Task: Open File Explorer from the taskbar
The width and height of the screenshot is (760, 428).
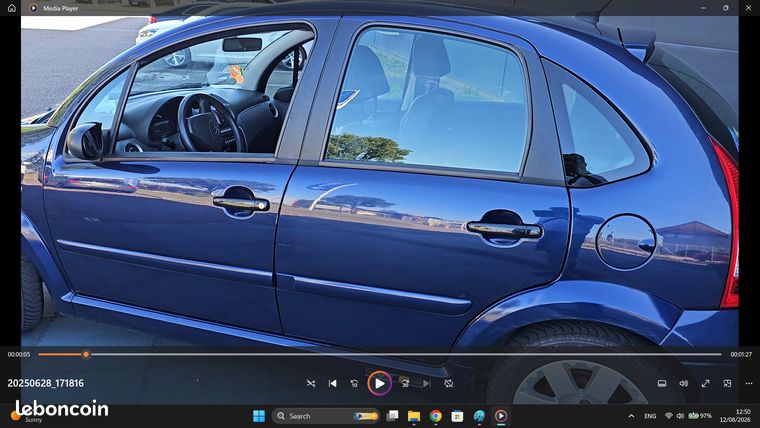Action: [413, 416]
